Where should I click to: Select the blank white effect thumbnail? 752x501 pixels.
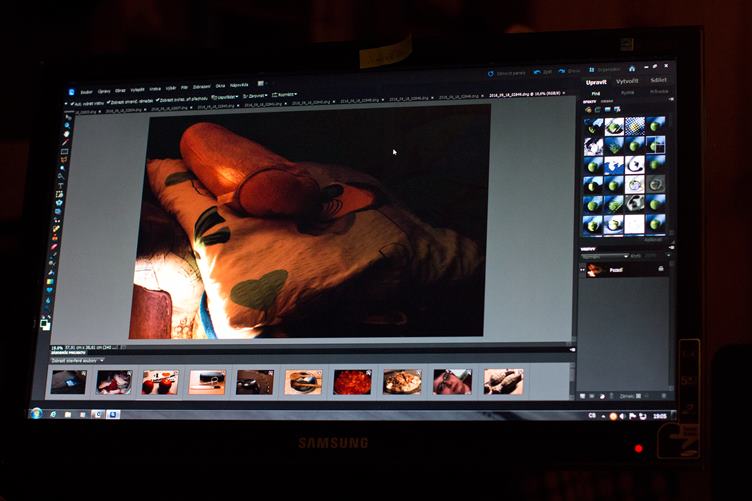[634, 224]
